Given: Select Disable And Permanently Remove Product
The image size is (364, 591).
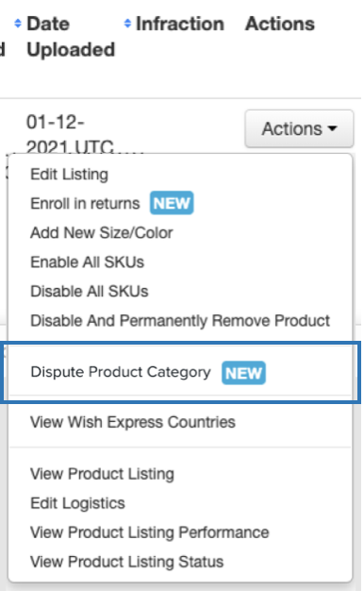Looking at the screenshot, I should [x=180, y=320].
